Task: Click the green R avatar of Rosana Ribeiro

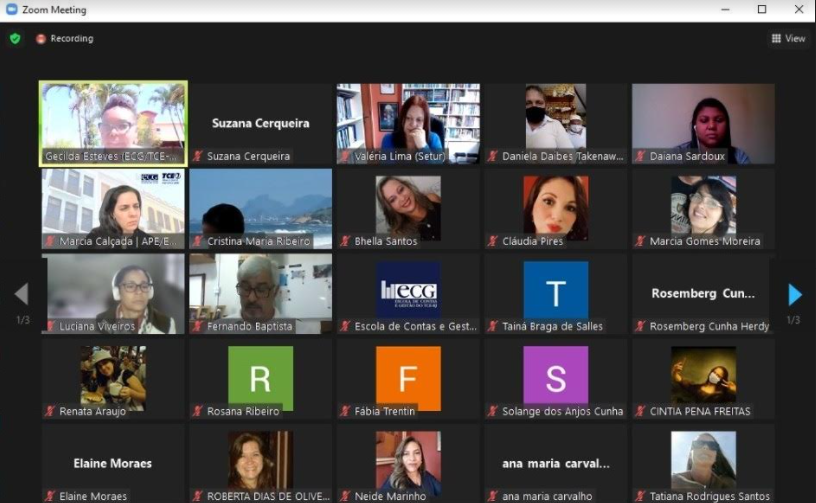Action: [260, 376]
